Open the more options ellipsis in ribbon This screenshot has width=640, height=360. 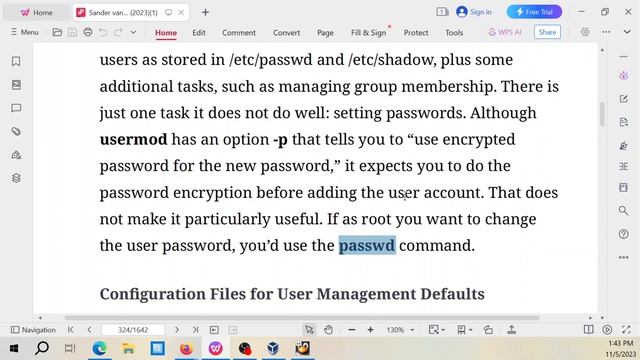click(x=606, y=32)
